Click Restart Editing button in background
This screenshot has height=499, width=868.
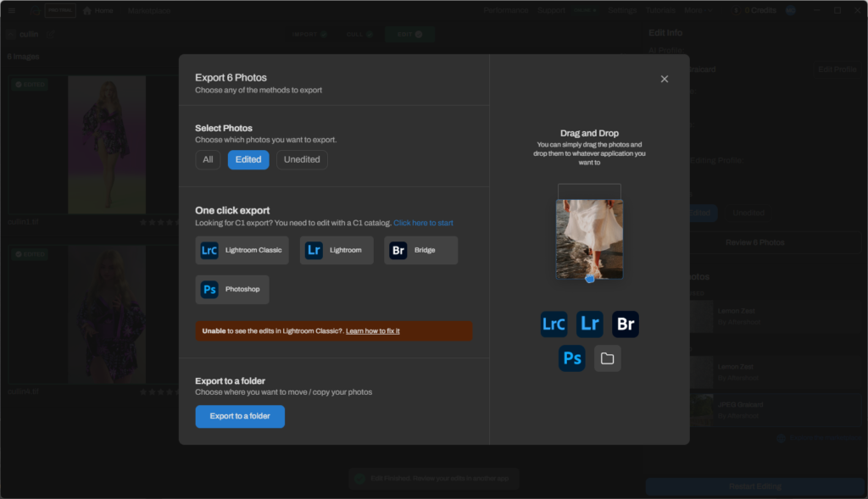coord(755,487)
